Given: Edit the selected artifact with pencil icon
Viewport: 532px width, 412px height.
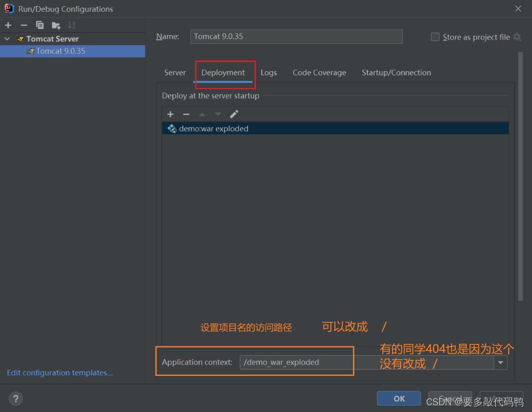Looking at the screenshot, I should 234,114.
